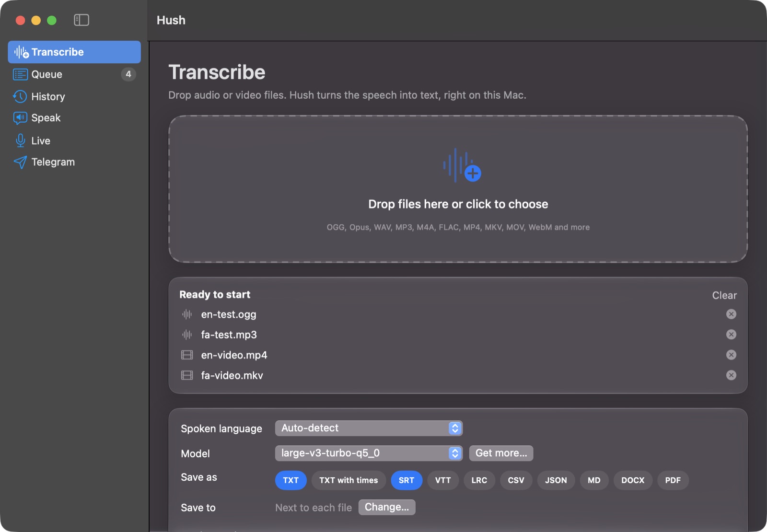The width and height of the screenshot is (767, 532).
Task: Open the Spoken language Auto-detect dropdown
Action: tap(369, 428)
